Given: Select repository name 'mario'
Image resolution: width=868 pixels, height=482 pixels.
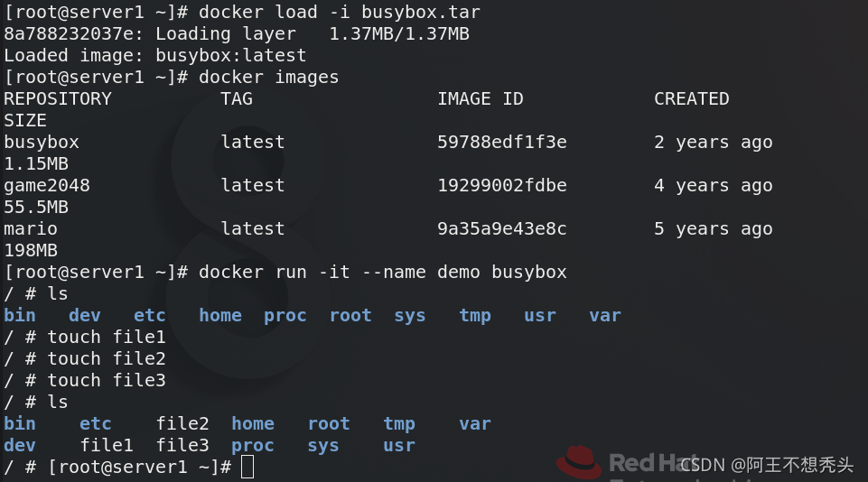Looking at the screenshot, I should [31, 228].
